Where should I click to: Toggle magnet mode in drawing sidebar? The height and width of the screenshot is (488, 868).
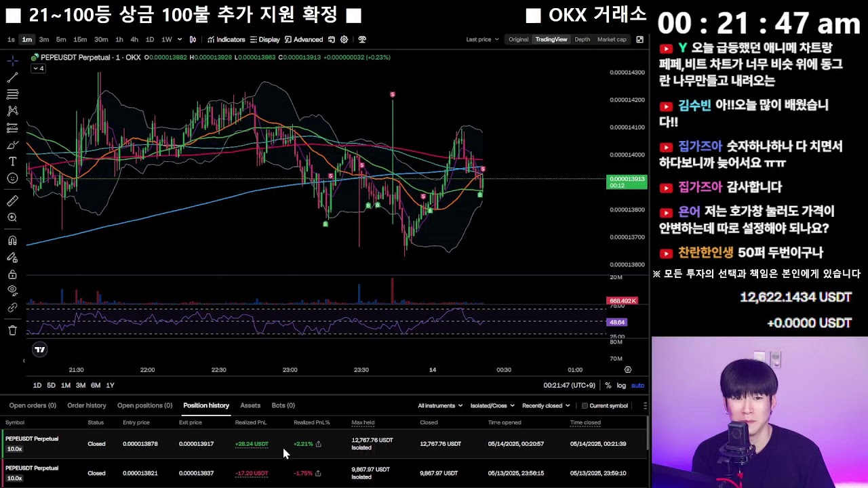coord(12,241)
